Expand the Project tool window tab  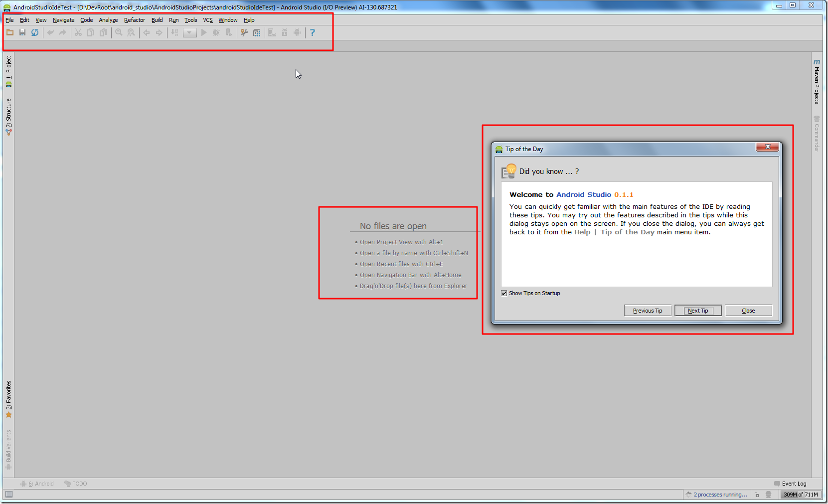8,71
